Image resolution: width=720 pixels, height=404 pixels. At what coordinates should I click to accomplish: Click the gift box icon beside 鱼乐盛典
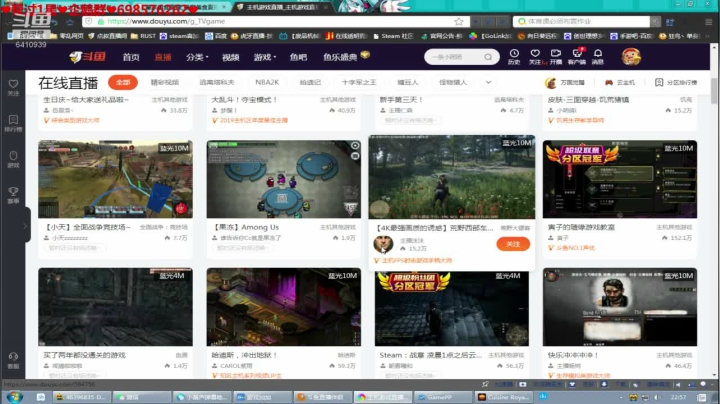[365, 55]
